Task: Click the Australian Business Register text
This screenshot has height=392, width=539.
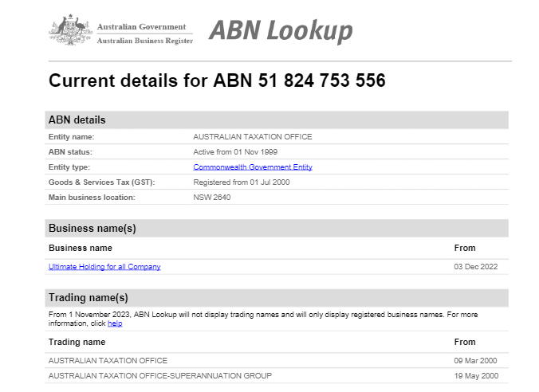Action: [x=145, y=41]
